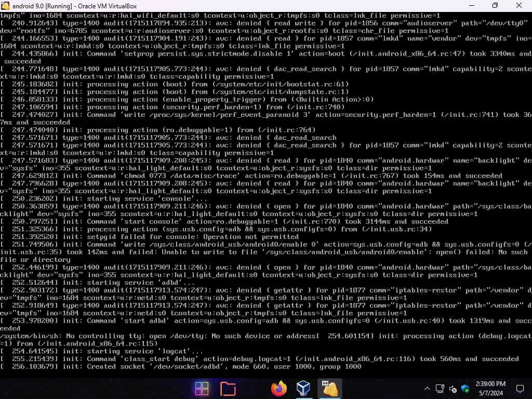Click the 'enable_property_trigger' log line
The height and width of the screenshot is (399, 532).
click(187, 99)
